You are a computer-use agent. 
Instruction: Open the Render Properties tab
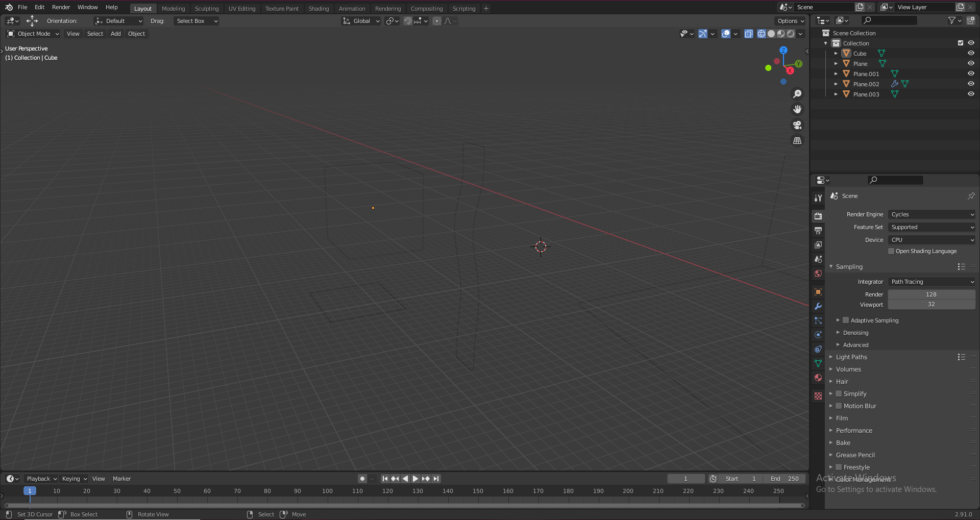click(818, 216)
